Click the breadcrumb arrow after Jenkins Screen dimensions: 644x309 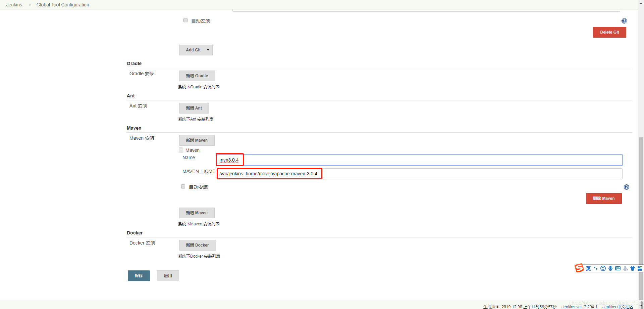coord(30,5)
